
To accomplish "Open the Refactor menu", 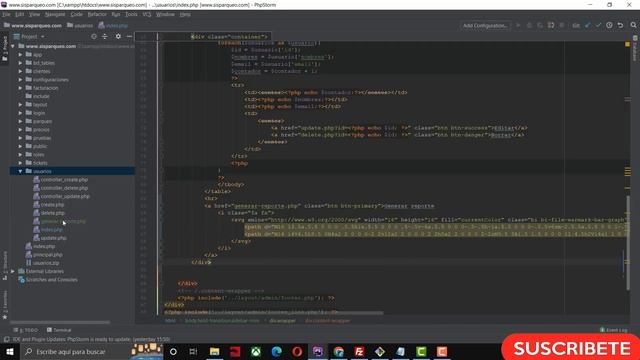I will (x=97, y=14).
